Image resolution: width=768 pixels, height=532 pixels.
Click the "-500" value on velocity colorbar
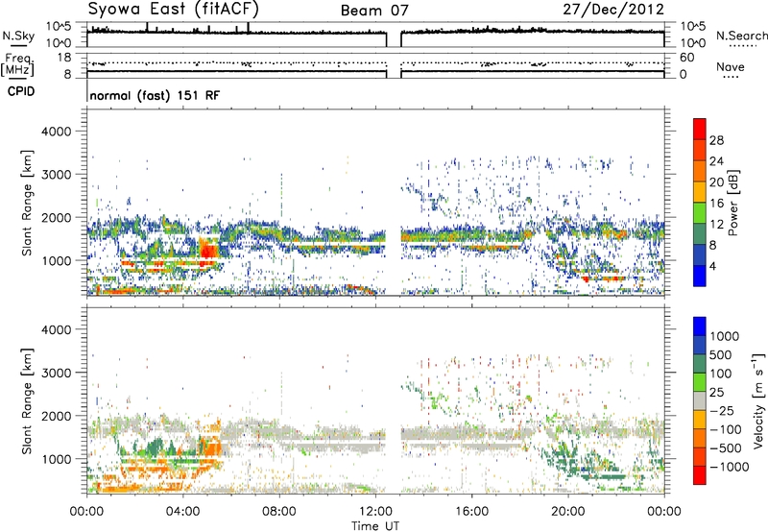(726, 448)
